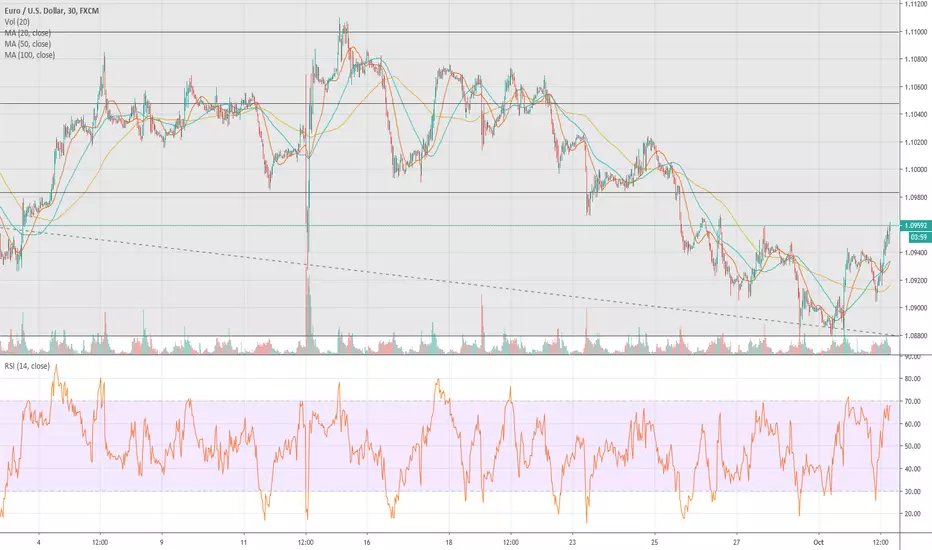Select the Vol (20) indicator label
Screen dimensions: 932x550
point(17,22)
